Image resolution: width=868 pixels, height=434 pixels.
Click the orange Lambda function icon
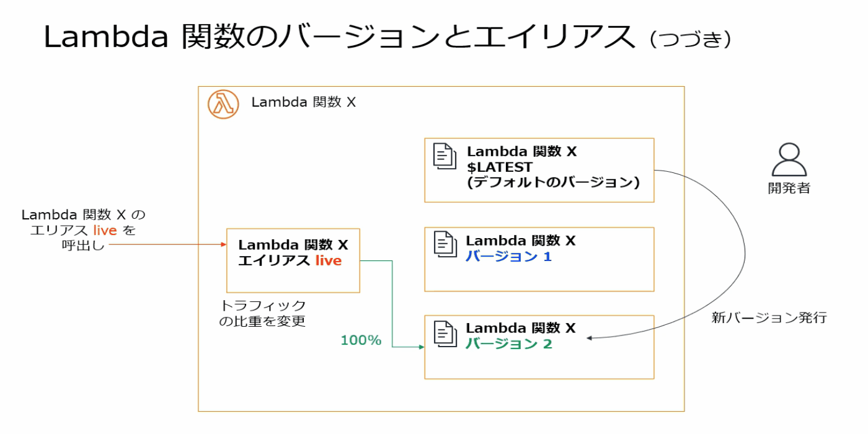[x=223, y=104]
